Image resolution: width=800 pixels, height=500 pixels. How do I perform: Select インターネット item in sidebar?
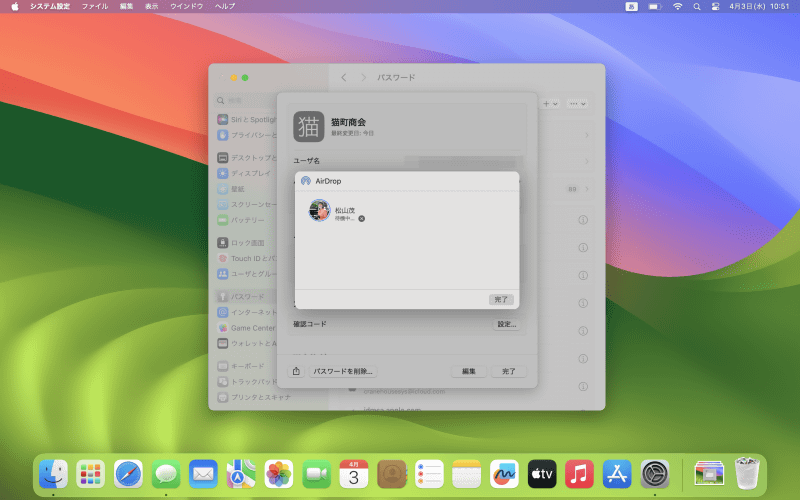coord(247,312)
